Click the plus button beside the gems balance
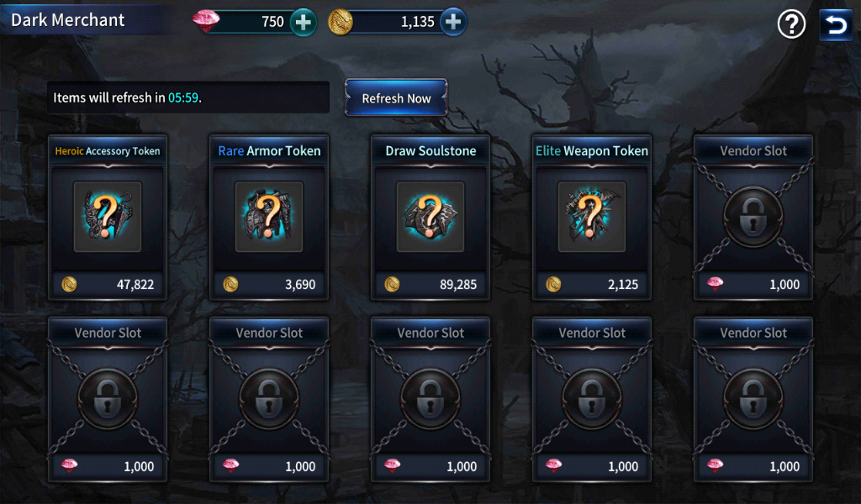861x504 pixels. pyautogui.click(x=303, y=22)
